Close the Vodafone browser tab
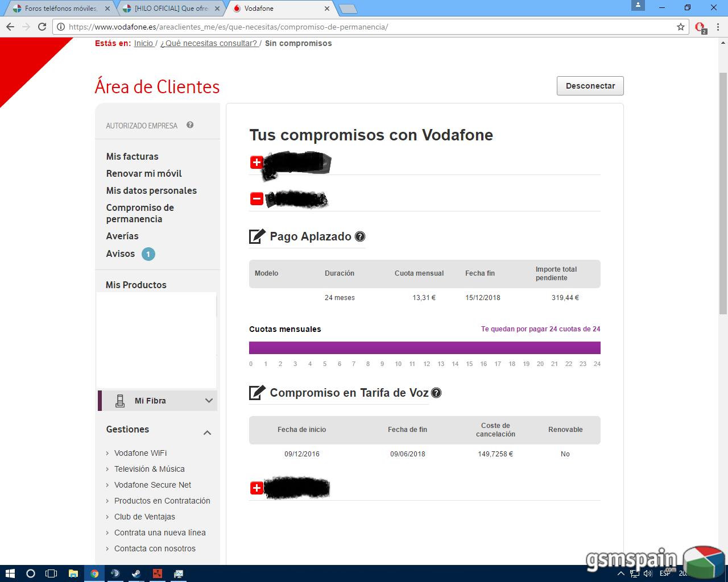This screenshot has height=582, width=728. tap(327, 9)
